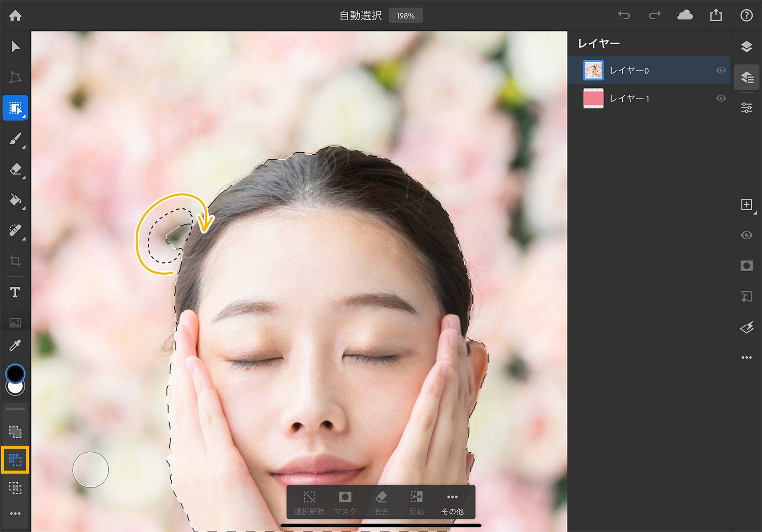Open filters and adjustments
The height and width of the screenshot is (532, 762).
click(746, 327)
